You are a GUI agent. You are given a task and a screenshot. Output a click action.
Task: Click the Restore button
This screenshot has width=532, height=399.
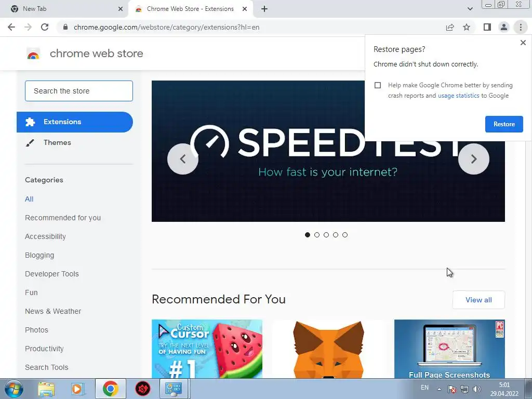pyautogui.click(x=504, y=124)
